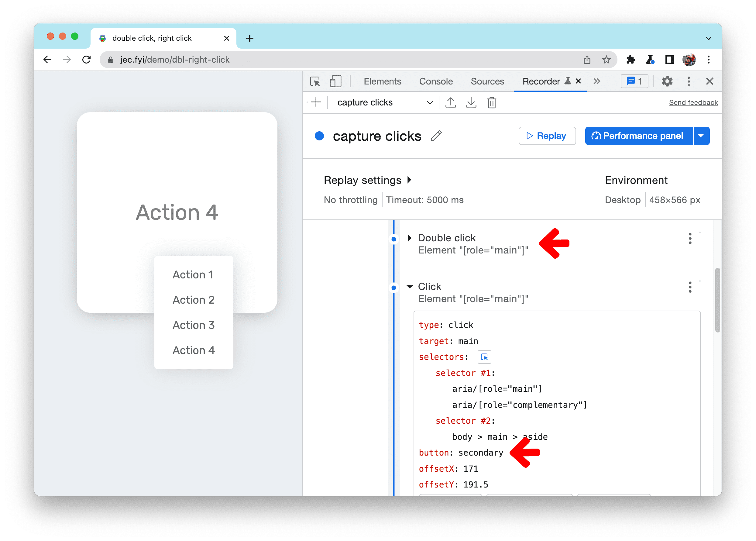Click the delete recording trash icon
Image resolution: width=756 pixels, height=541 pixels.
coord(492,103)
